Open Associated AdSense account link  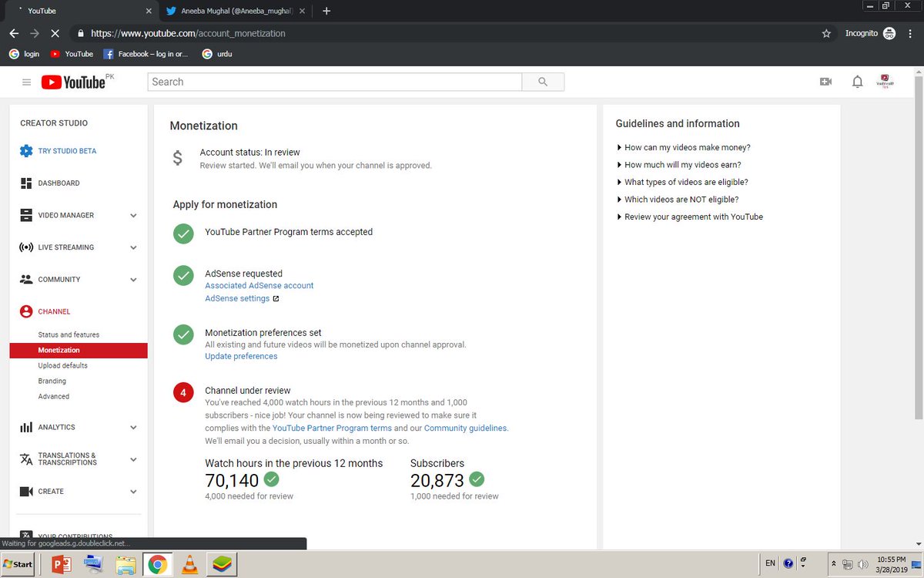259,286
